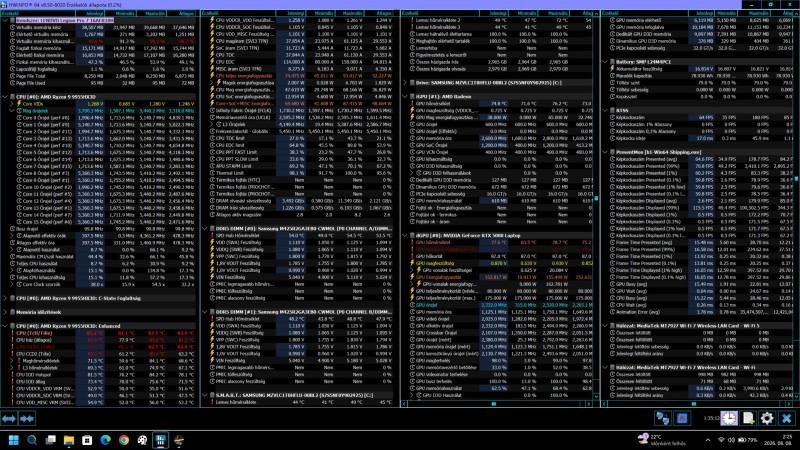Expand the Memória időzítések group
The width and height of the screenshot is (800, 450).
tap(5, 312)
